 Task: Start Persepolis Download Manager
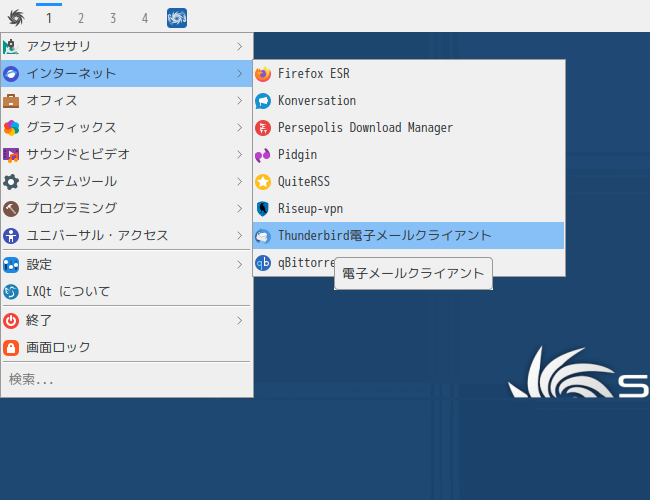pyautogui.click(x=409, y=128)
